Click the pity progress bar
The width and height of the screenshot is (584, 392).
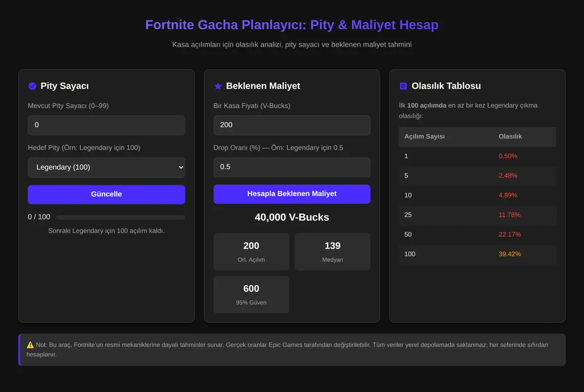pyautogui.click(x=120, y=217)
